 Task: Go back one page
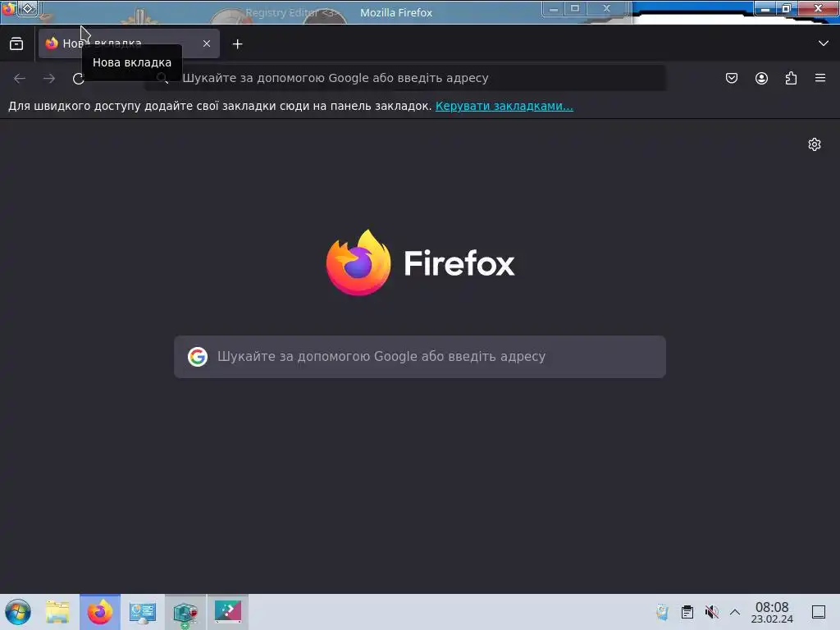(x=20, y=78)
